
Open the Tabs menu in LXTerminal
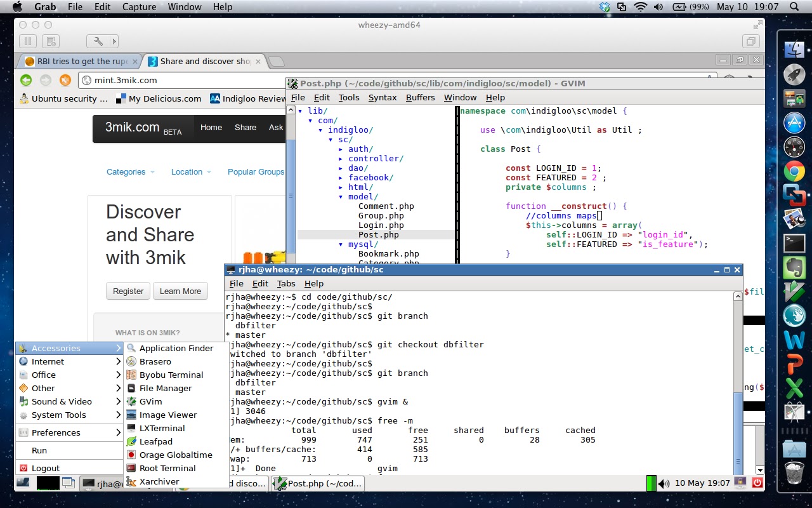(286, 283)
